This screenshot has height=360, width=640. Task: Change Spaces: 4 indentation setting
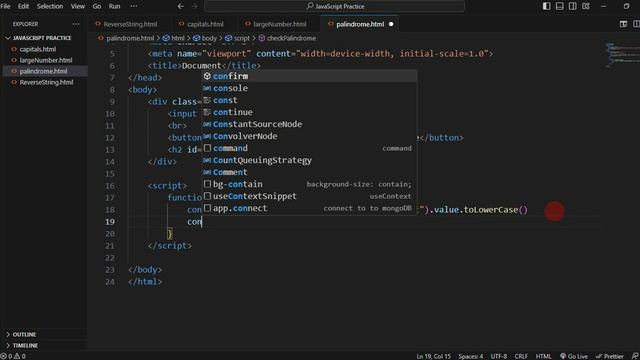click(471, 356)
